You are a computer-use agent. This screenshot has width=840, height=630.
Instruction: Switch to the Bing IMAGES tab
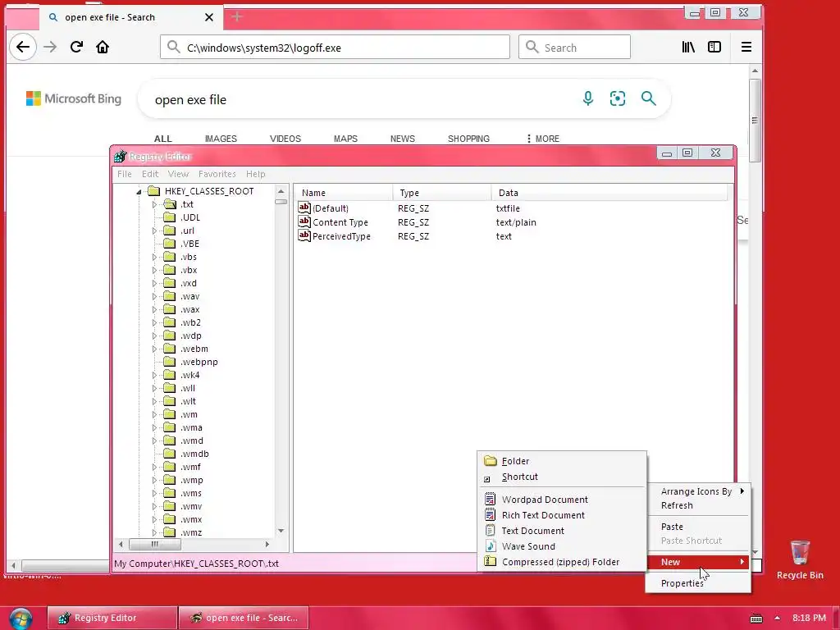point(221,139)
